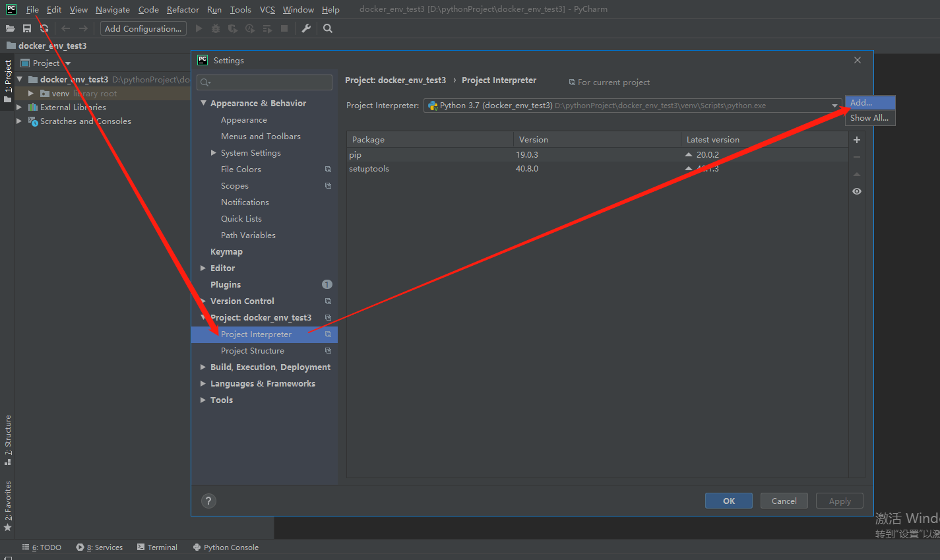The height and width of the screenshot is (560, 940).
Task: Save all files with the save icon
Action: click(26, 28)
